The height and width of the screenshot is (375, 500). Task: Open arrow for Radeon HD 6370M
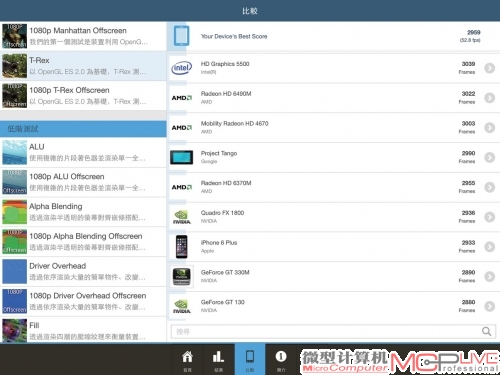(x=489, y=187)
